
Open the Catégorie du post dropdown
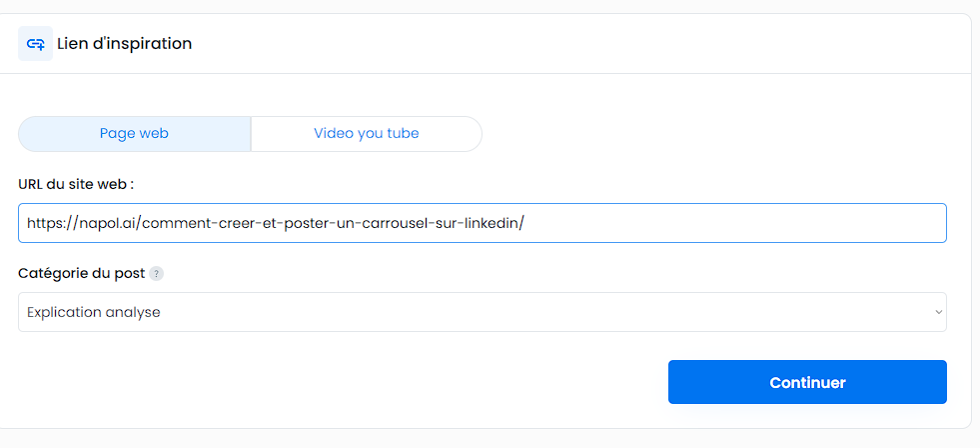pyautogui.click(x=482, y=312)
